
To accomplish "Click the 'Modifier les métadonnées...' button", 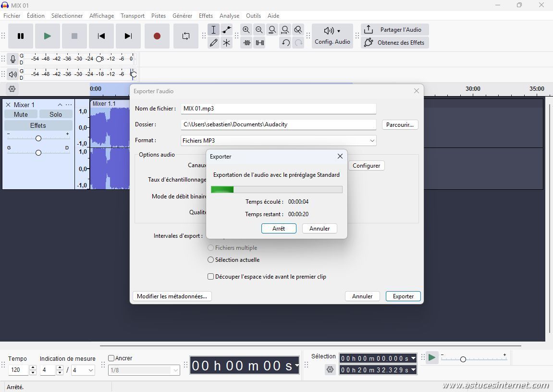I will coord(172,296).
